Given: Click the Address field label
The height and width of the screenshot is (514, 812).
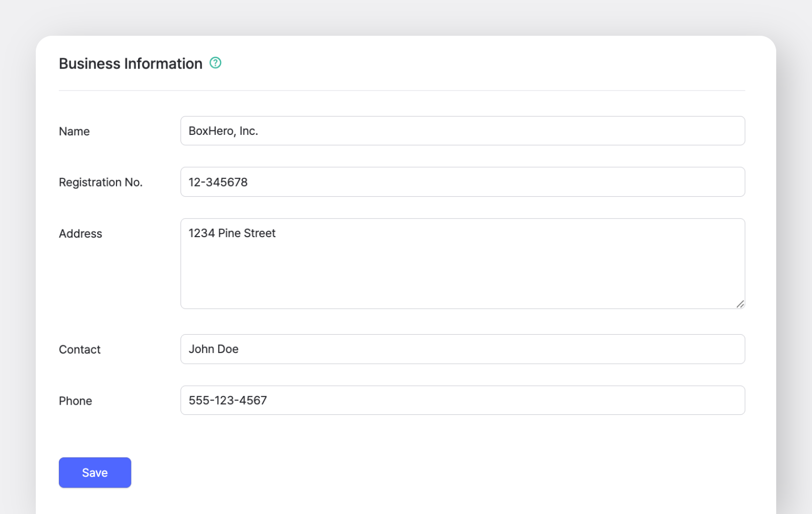Looking at the screenshot, I should click(80, 233).
